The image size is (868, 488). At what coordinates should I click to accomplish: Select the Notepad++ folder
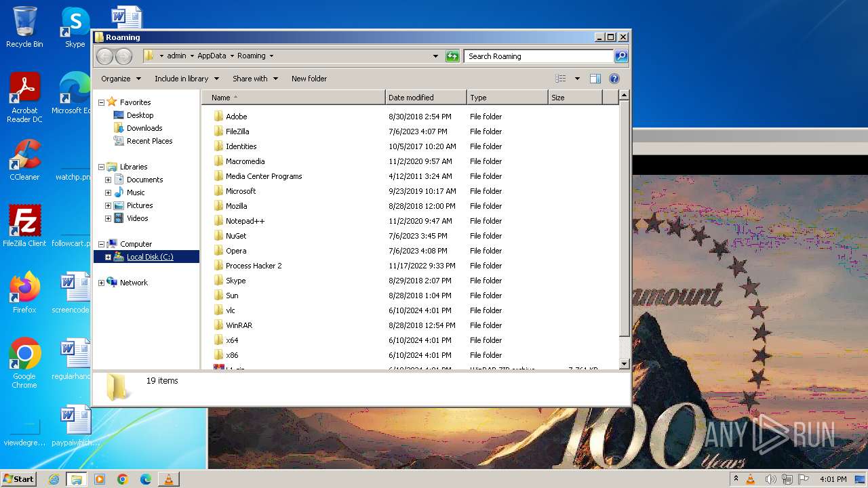click(x=245, y=221)
